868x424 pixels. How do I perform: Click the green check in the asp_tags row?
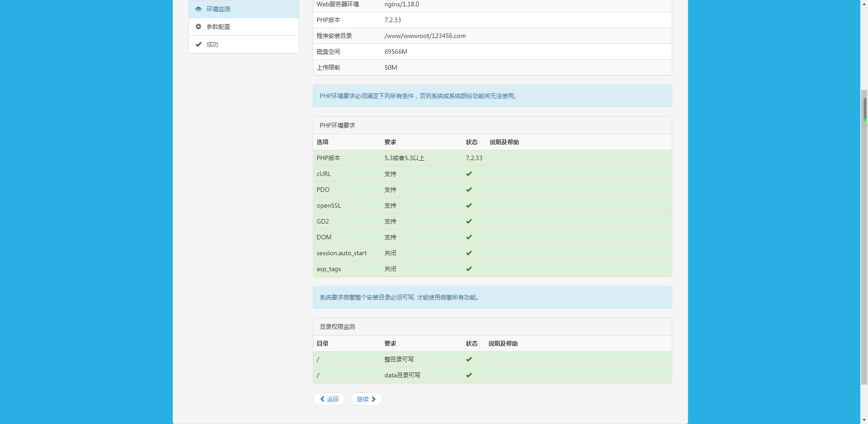[469, 269]
